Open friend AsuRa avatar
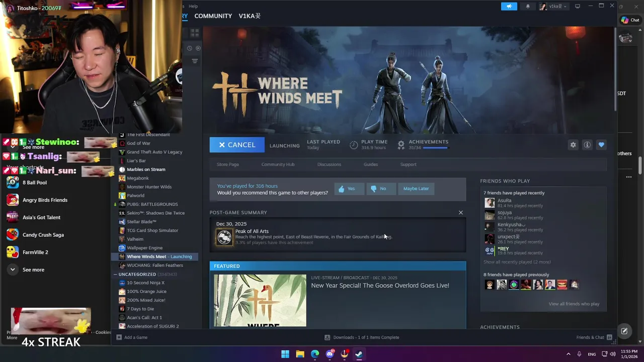 [490, 203]
